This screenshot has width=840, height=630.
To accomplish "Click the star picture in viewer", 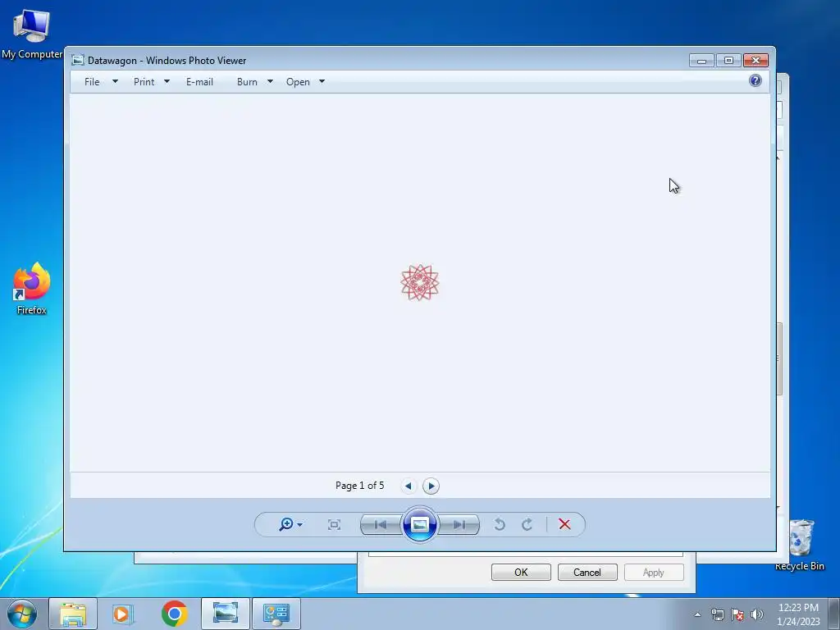I will [x=419, y=282].
